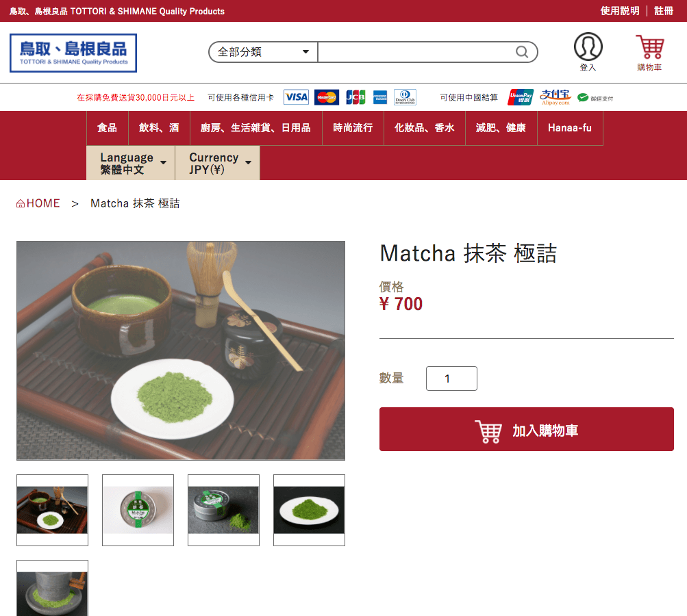Click the VISA card logo
This screenshot has height=616, width=687.
click(296, 97)
